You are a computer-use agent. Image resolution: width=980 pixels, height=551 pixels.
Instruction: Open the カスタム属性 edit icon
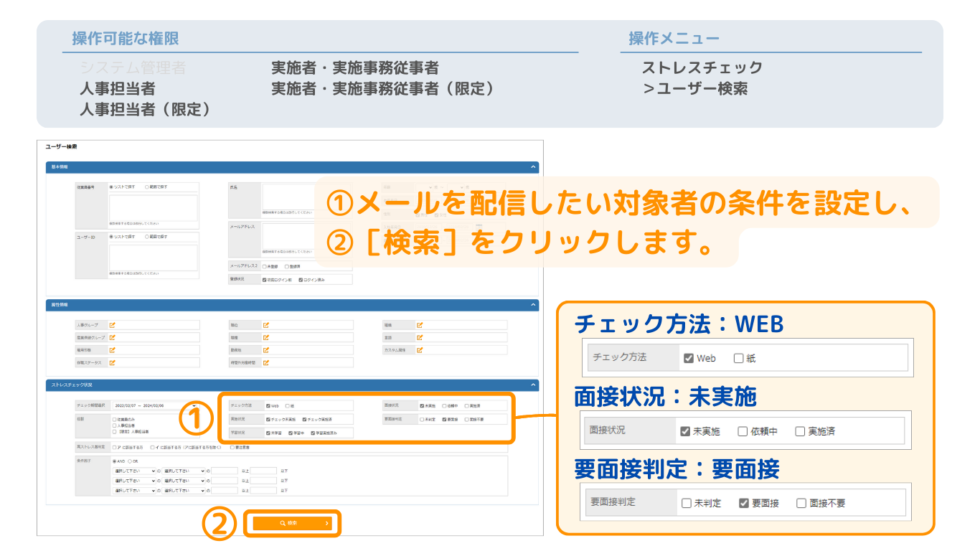420,350
